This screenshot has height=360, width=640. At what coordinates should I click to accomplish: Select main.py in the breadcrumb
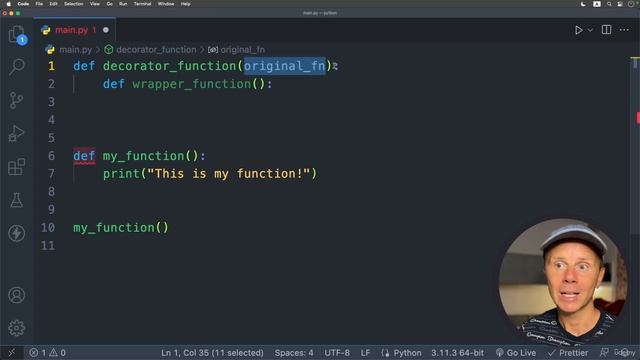pyautogui.click(x=75, y=50)
